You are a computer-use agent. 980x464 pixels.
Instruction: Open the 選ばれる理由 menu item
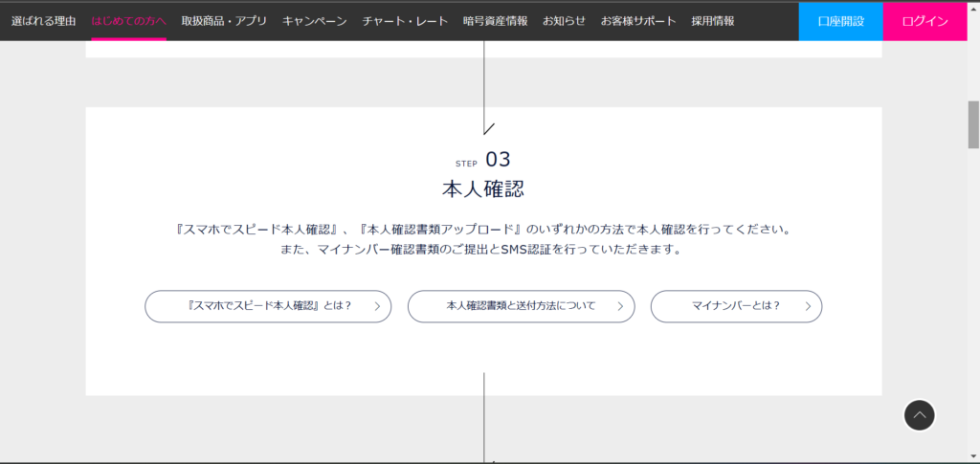43,21
